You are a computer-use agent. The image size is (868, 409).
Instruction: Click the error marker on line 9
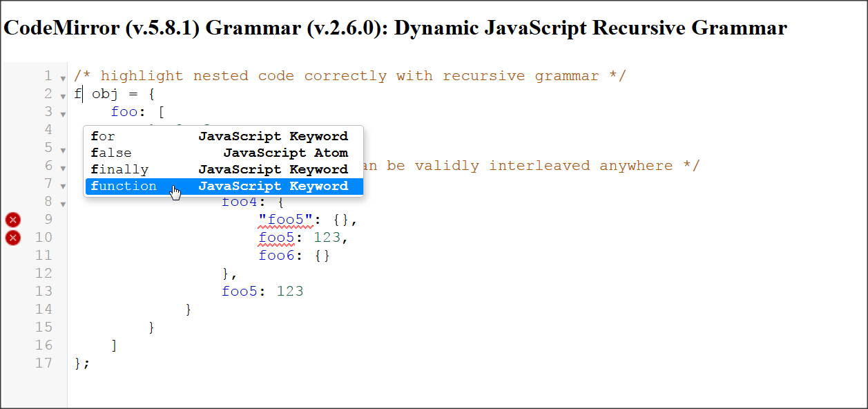click(13, 220)
